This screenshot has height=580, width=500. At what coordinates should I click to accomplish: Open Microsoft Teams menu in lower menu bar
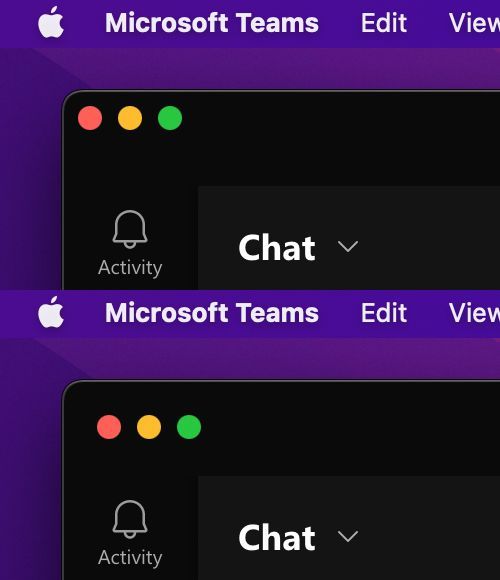coord(212,313)
